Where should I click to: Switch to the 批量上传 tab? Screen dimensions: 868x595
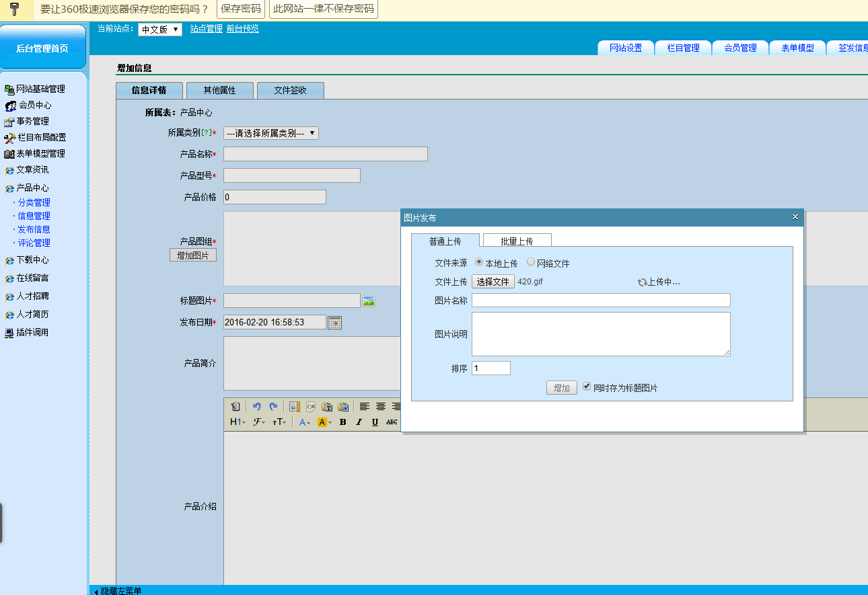point(517,241)
